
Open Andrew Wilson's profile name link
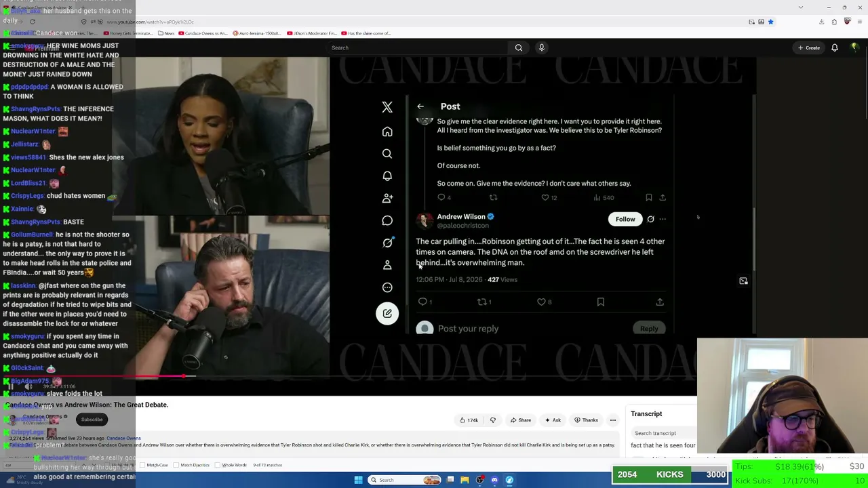pos(461,217)
